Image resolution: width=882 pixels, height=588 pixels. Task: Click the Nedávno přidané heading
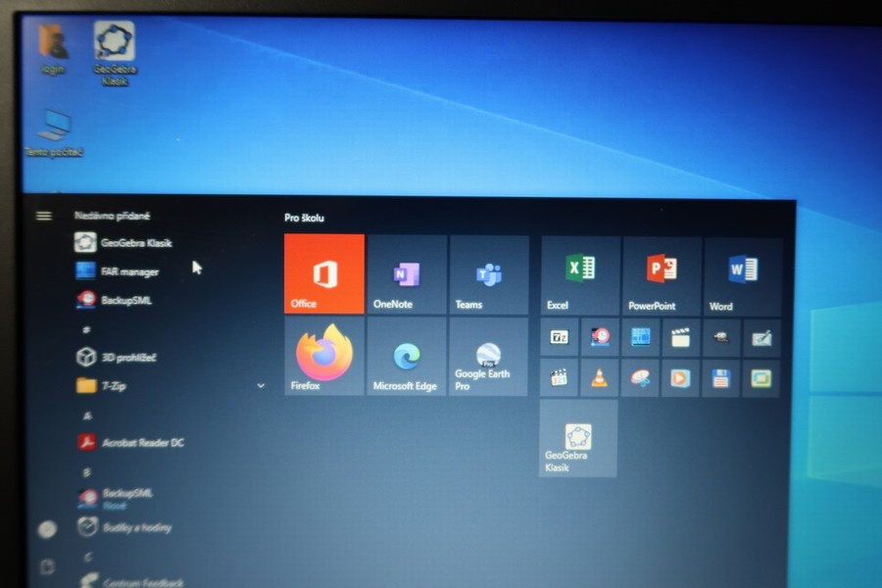point(112,216)
